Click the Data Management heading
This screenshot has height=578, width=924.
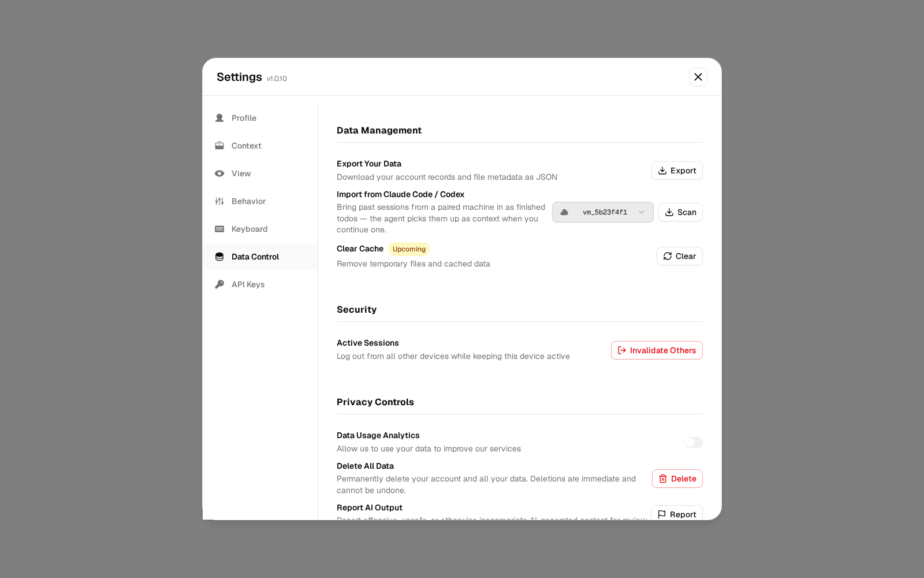click(x=379, y=131)
